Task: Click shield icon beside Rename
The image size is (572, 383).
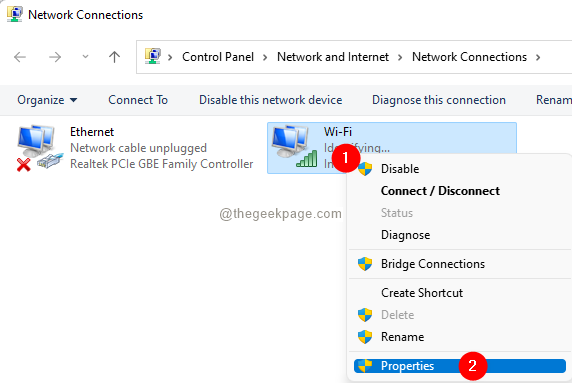Action: 365,337
